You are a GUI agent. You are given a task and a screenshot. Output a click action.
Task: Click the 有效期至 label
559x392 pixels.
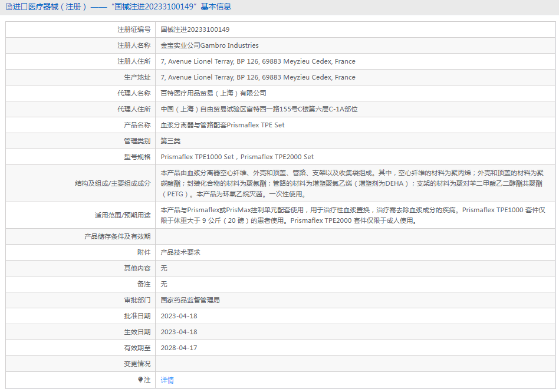[x=137, y=348]
